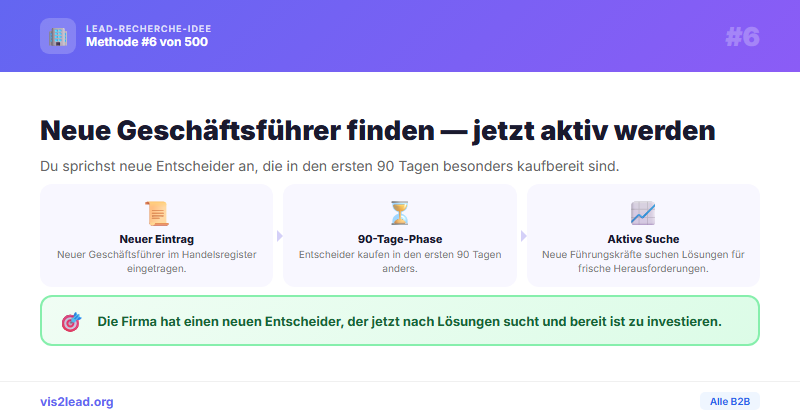800x420 pixels.
Task: Click the headline Neue Geschäftsführer finden
Action: (378, 131)
